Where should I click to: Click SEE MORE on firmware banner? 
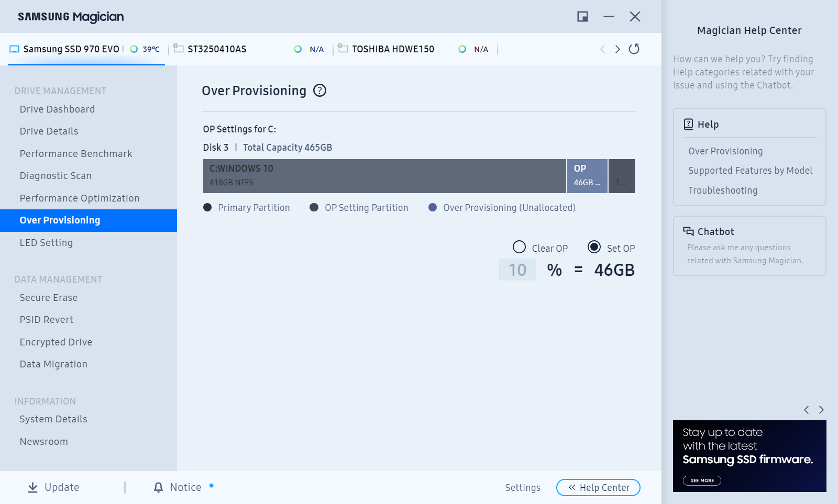[702, 480]
